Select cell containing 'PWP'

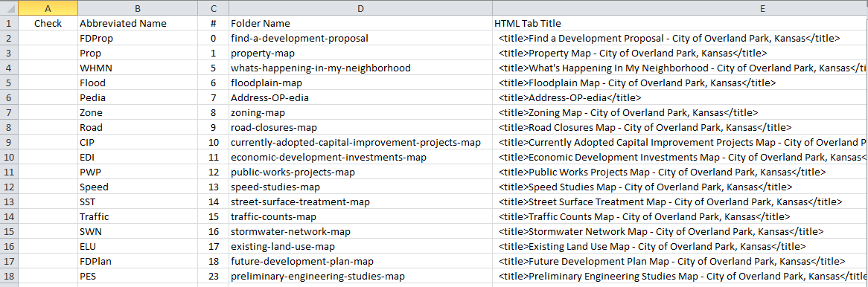(x=138, y=172)
